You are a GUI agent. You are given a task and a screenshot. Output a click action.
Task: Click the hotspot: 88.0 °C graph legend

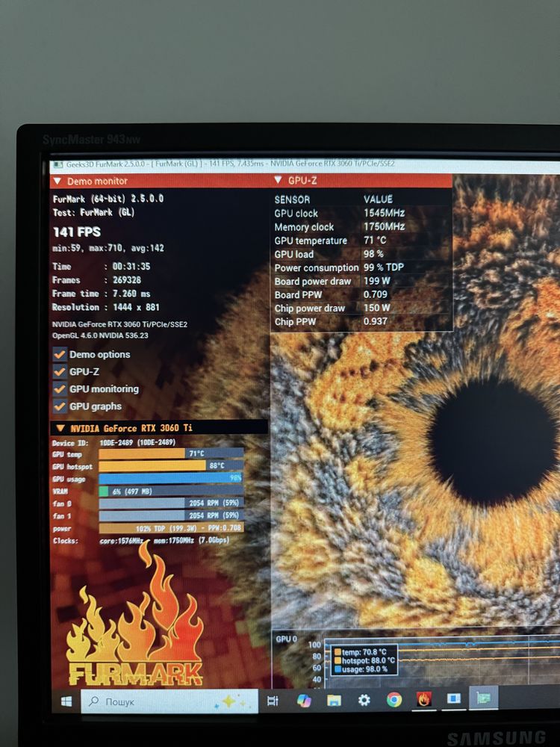coord(365,660)
